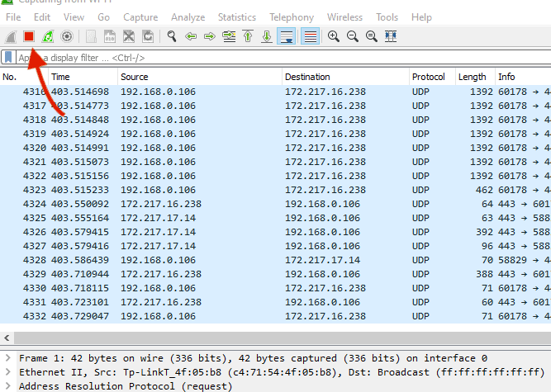Open the Edit menu
Viewport: 551px width, 392px height.
42,17
